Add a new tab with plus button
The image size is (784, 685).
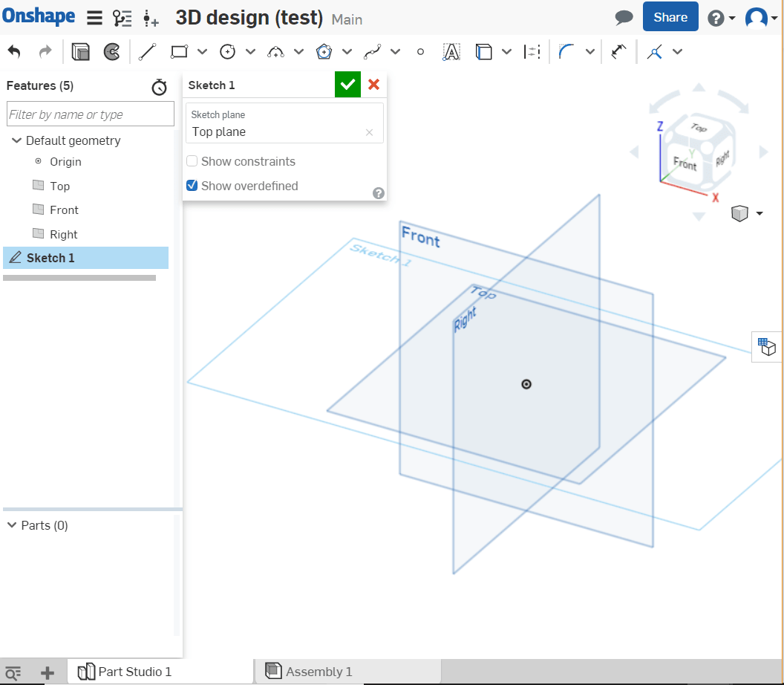47,672
